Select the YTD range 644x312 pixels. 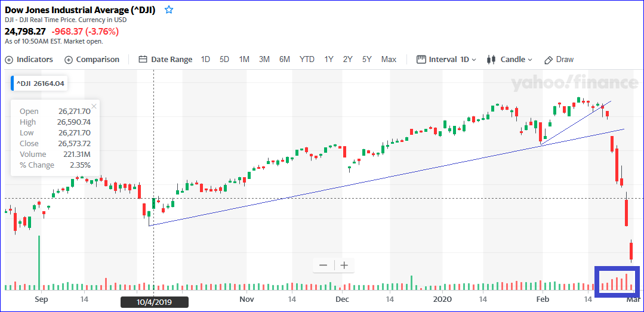(307, 60)
